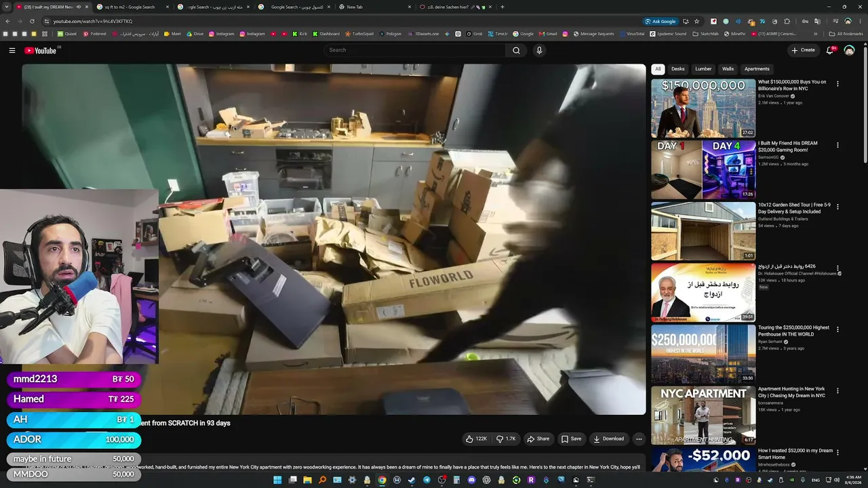Open the DAY 1 / DAY 4 gaming room thumbnail

click(703, 169)
